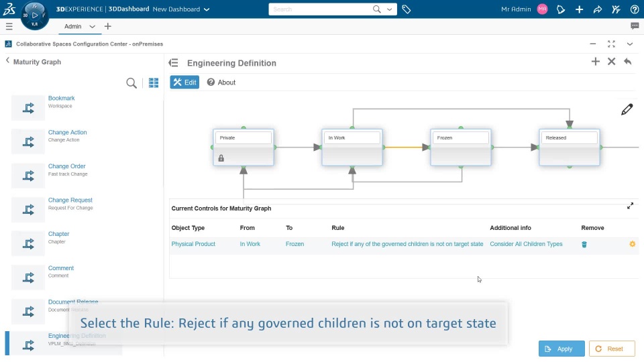Click 'Consider All Children Types' cell
644x362 pixels.
pos(526,244)
